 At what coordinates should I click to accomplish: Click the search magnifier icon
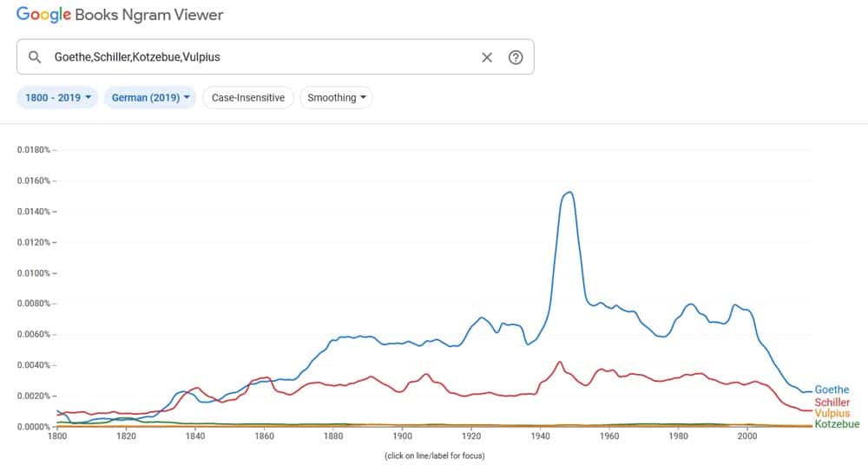tap(35, 57)
